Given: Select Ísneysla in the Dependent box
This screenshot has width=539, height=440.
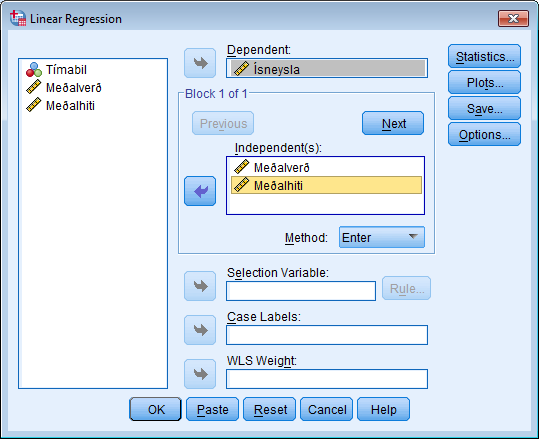Looking at the screenshot, I should (328, 68).
